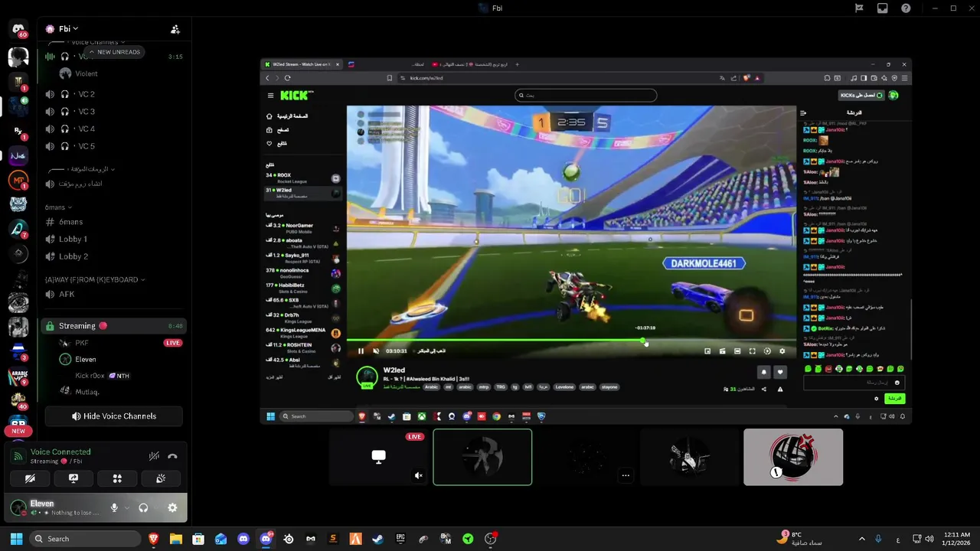Seek on the green Kick video progress bar

[x=571, y=341]
